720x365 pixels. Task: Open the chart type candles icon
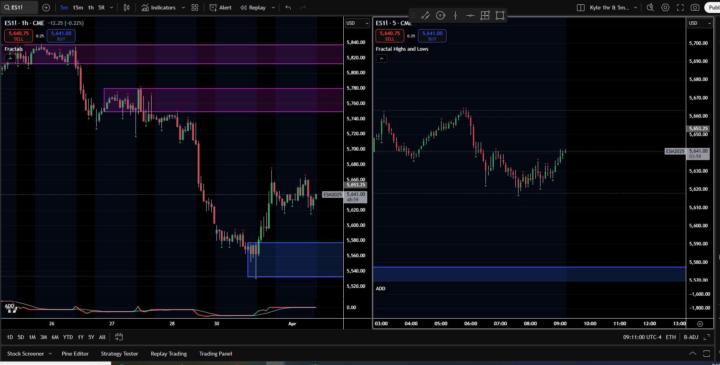(127, 7)
